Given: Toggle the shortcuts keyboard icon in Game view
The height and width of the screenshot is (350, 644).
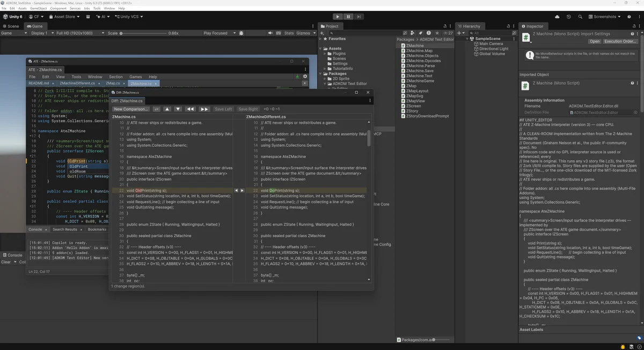Looking at the screenshot, I should coord(278,33).
